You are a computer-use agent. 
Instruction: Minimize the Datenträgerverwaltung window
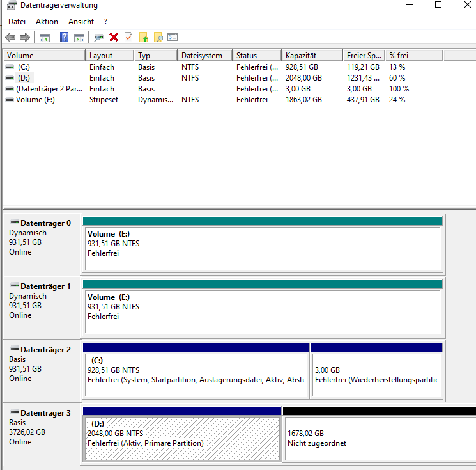410,4
